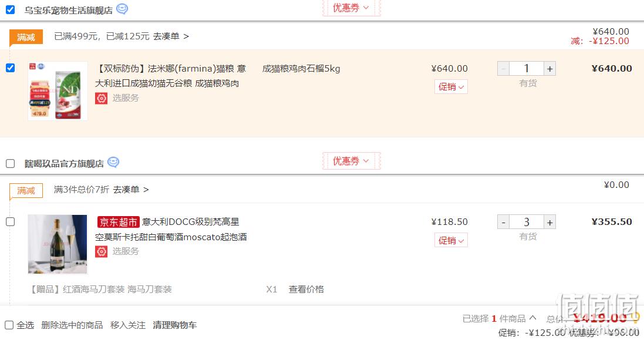The image size is (644, 340).
Task: Click 删除选中的商品 link
Action: [x=72, y=325]
